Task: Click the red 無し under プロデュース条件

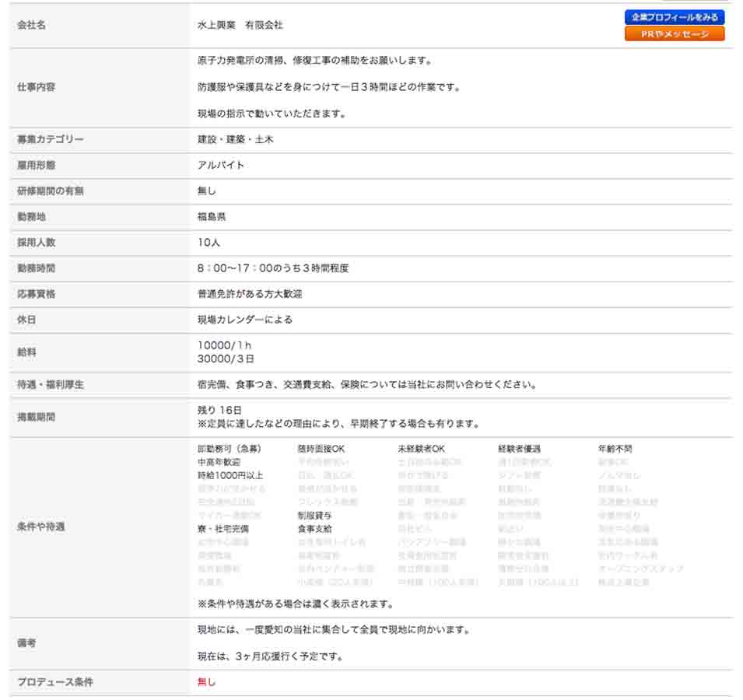Action: click(x=207, y=682)
